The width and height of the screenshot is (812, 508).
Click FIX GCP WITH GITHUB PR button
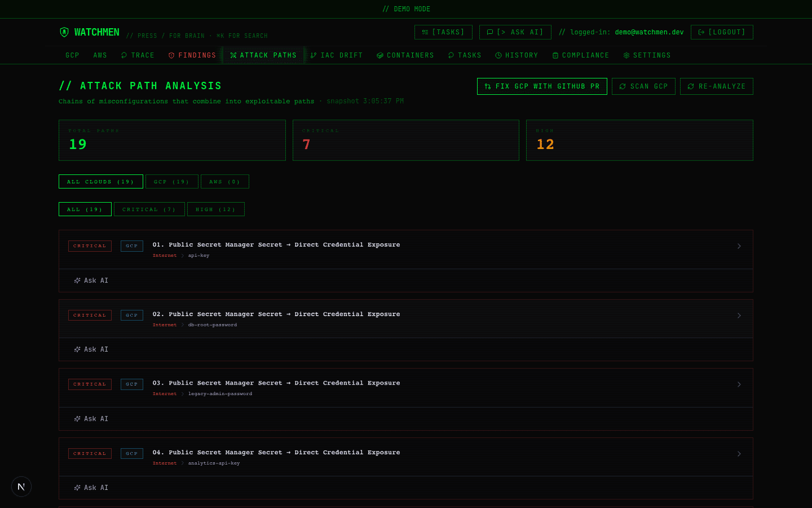tap(542, 86)
